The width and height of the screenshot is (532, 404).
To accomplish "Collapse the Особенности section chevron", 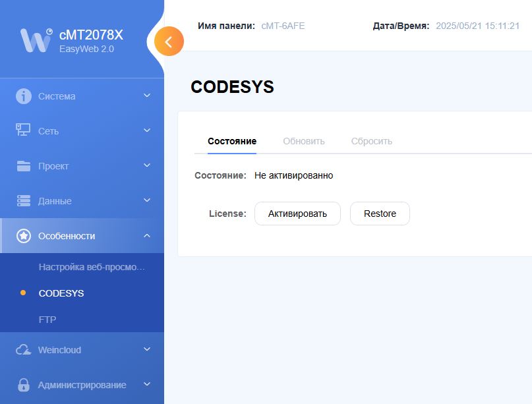I will tap(147, 236).
